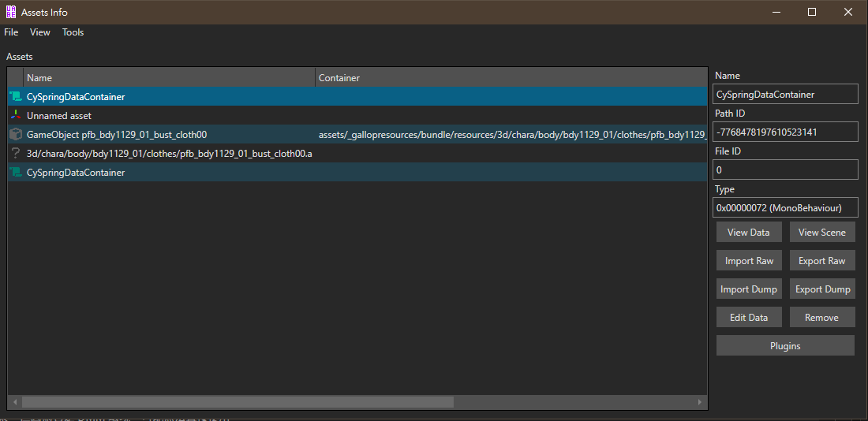Sort by the Name column header

(170, 78)
